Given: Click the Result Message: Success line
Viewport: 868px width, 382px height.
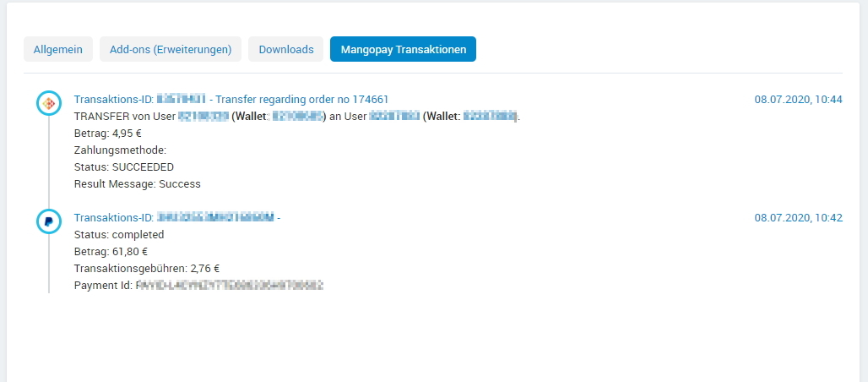Looking at the screenshot, I should pos(138,183).
